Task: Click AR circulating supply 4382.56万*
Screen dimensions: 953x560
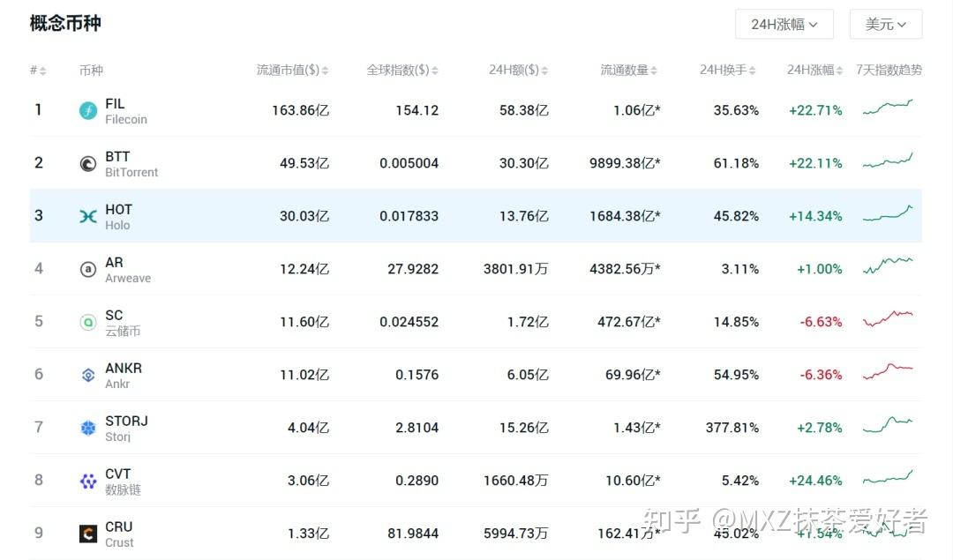Action: [x=625, y=269]
